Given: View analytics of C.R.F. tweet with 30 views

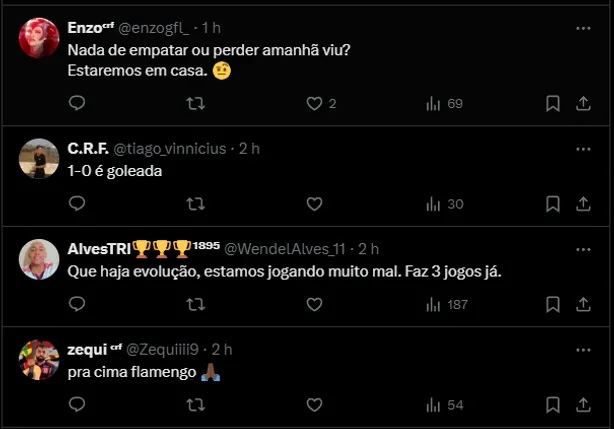Looking at the screenshot, I should click(444, 204).
